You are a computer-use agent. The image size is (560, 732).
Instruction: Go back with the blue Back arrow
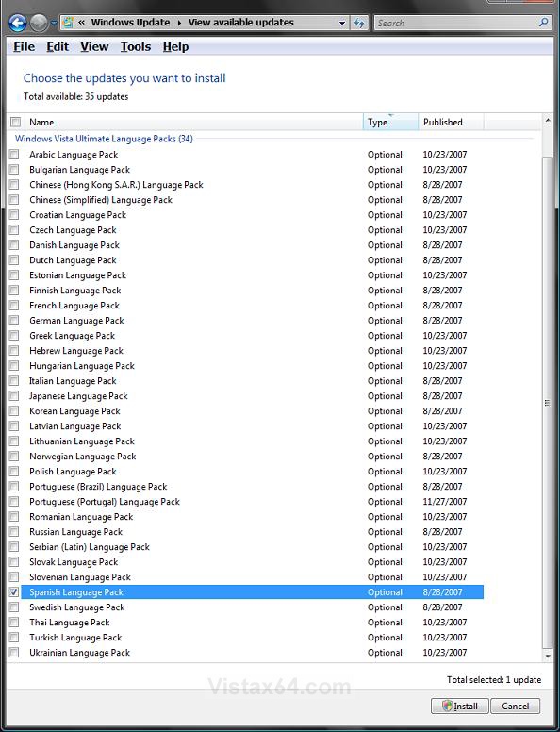coord(18,23)
